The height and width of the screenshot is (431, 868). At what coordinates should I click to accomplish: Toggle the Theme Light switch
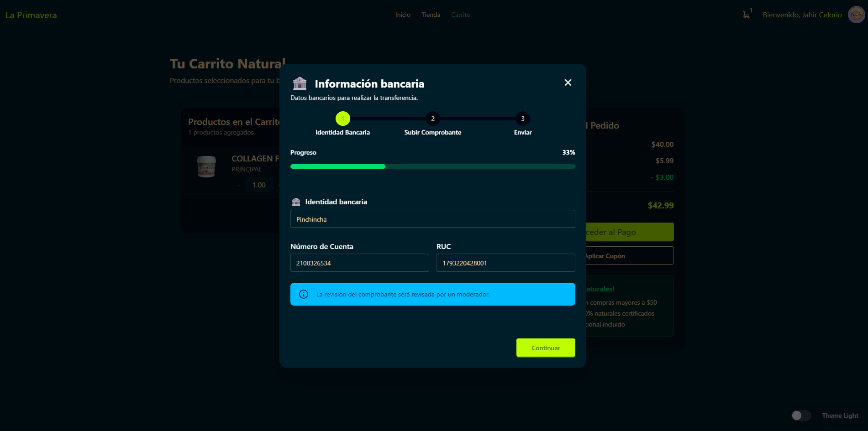(801, 415)
